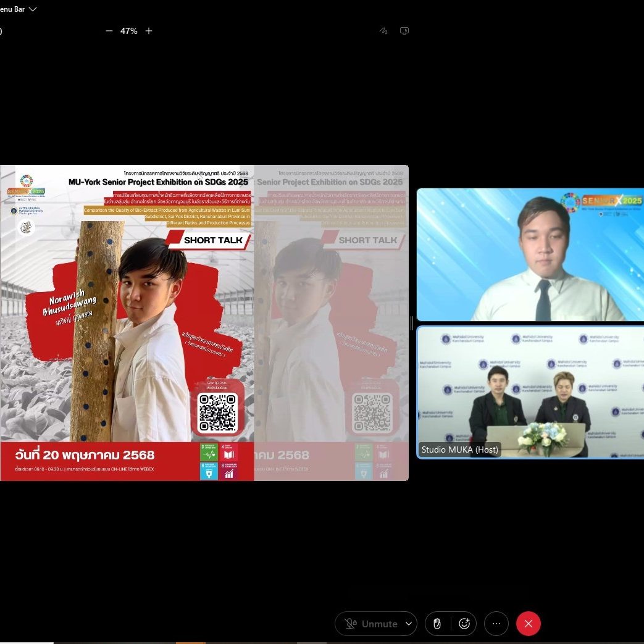The width and height of the screenshot is (644, 644).
Task: Zoom in with the plus icon
Action: coord(149,31)
